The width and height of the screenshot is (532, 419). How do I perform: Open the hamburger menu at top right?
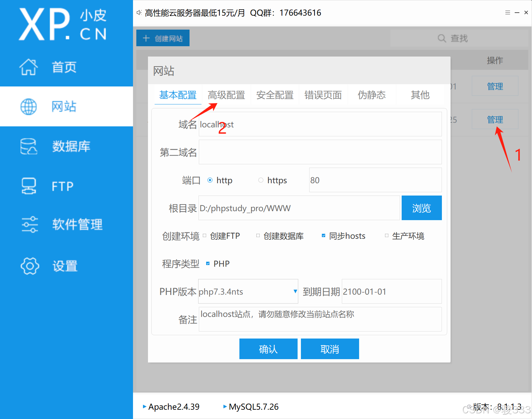coord(507,12)
